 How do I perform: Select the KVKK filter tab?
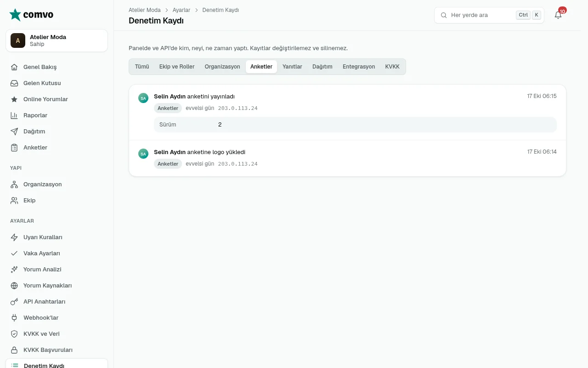[x=392, y=67]
